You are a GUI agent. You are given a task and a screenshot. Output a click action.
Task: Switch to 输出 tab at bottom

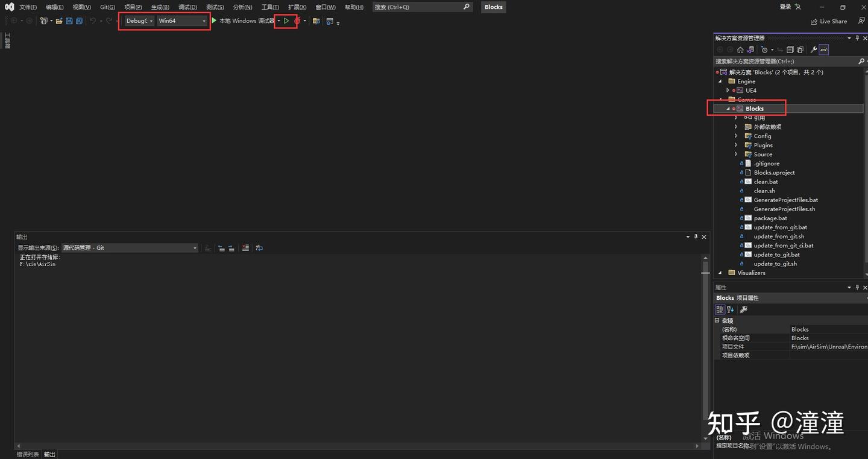point(49,454)
